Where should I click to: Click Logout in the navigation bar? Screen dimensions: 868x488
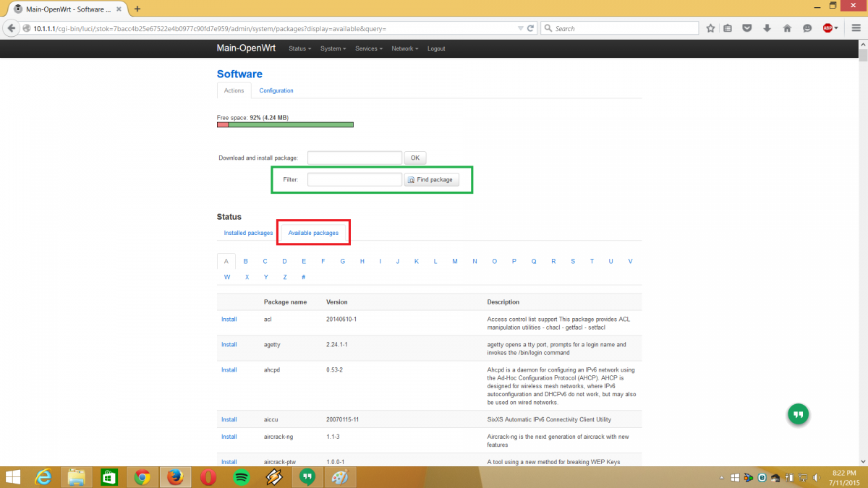pos(436,48)
